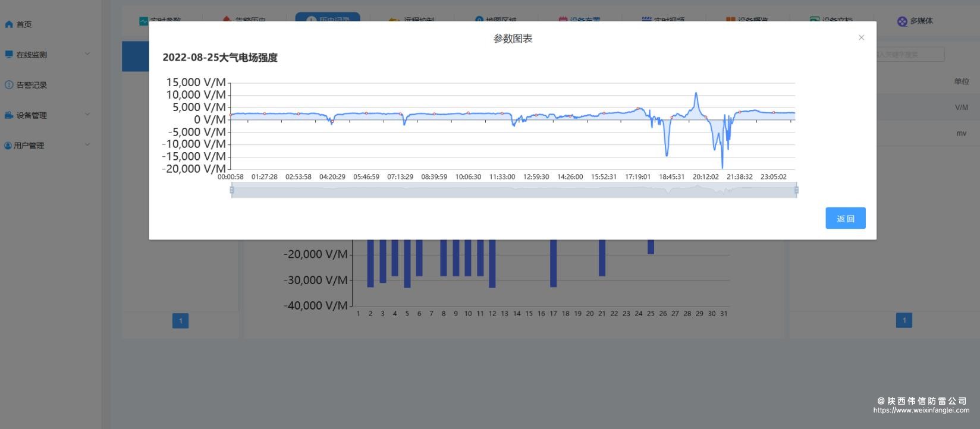
Task: Grab the right zoom slider handle
Action: 796,190
